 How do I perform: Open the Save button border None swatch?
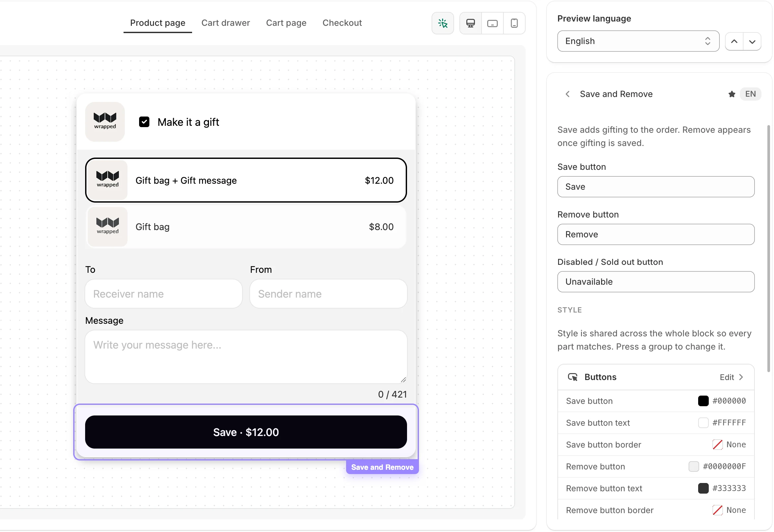point(718,445)
